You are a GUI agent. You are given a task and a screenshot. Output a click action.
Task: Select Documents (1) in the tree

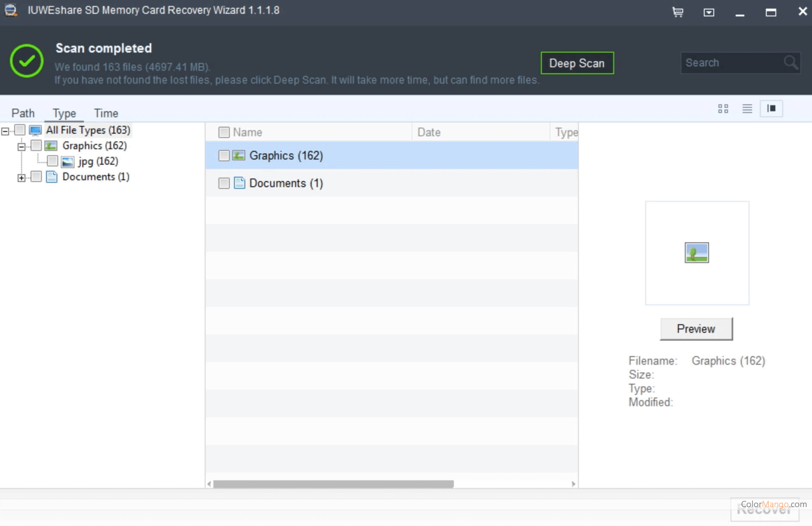pyautogui.click(x=96, y=177)
